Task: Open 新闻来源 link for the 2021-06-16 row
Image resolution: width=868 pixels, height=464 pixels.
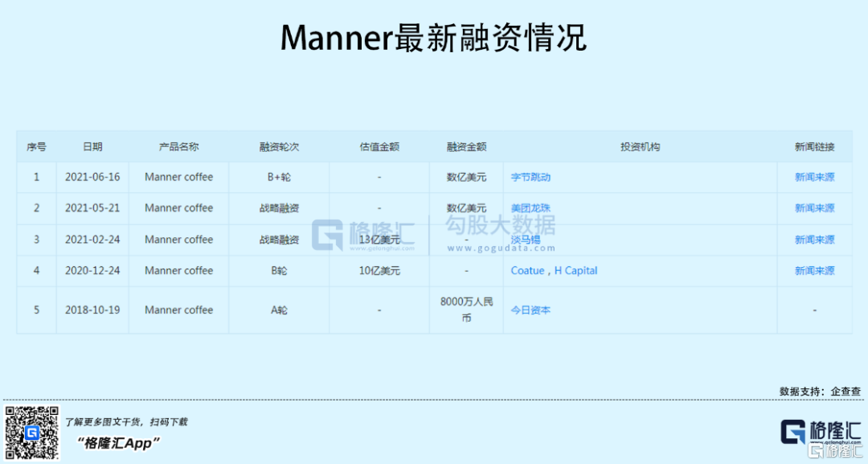Action: pyautogui.click(x=814, y=177)
